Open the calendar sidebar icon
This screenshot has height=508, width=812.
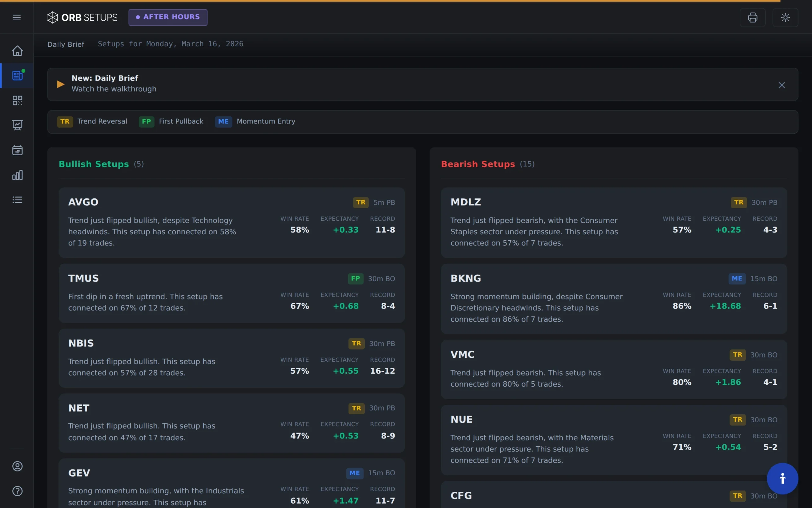[17, 150]
